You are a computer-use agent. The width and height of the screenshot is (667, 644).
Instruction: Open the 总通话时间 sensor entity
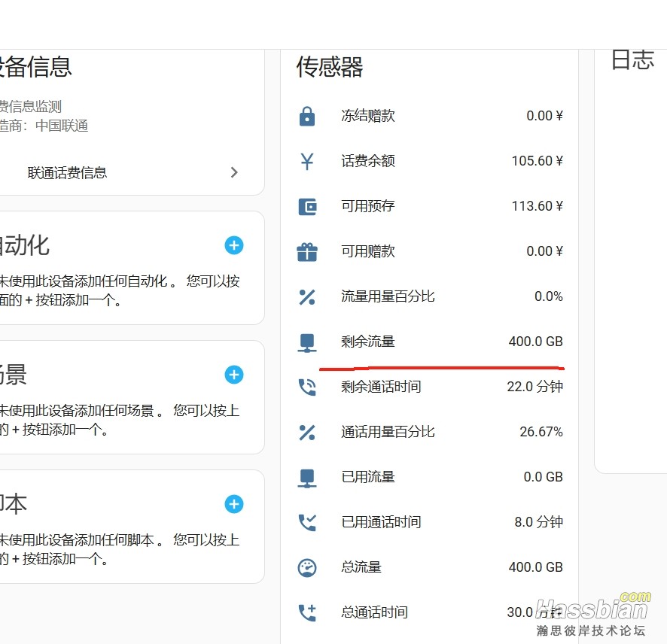tap(430, 612)
